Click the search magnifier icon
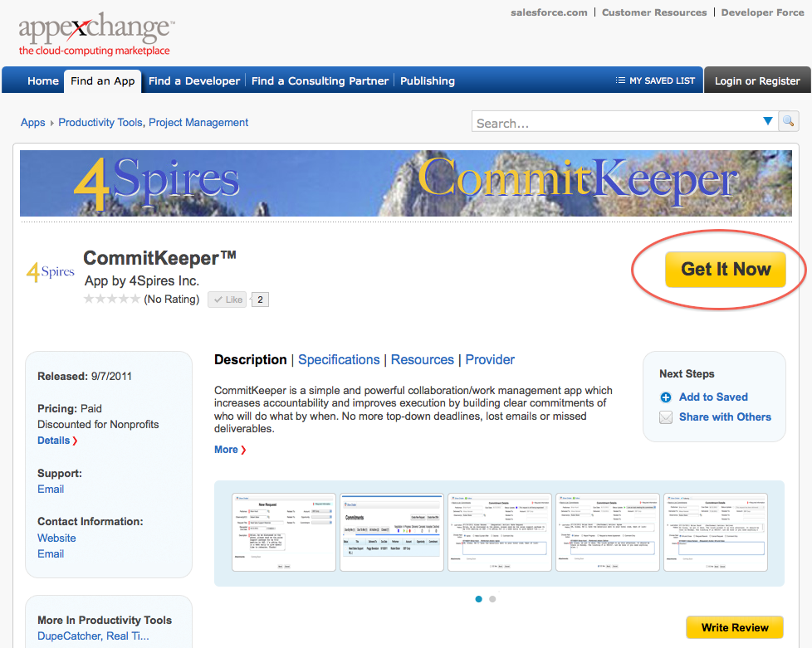Image resolution: width=812 pixels, height=648 pixels. pos(788,120)
